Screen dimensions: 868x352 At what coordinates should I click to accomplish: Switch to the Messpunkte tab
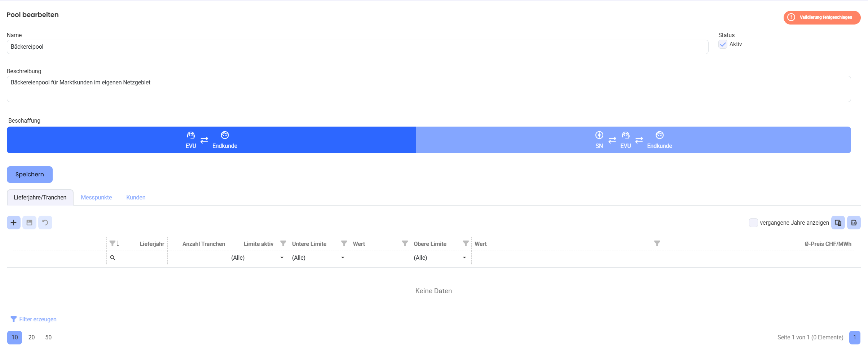coord(96,197)
